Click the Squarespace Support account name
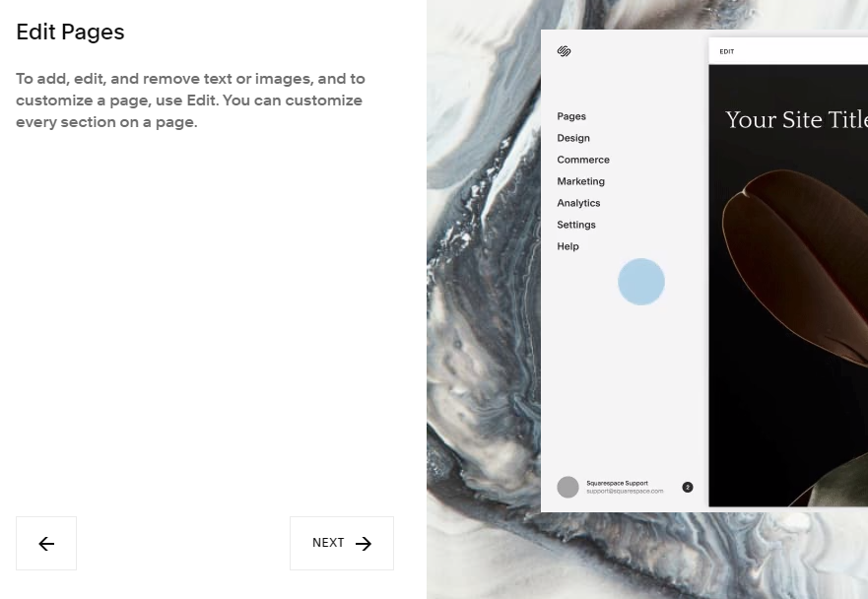Image resolution: width=868 pixels, height=599 pixels. 617,484
